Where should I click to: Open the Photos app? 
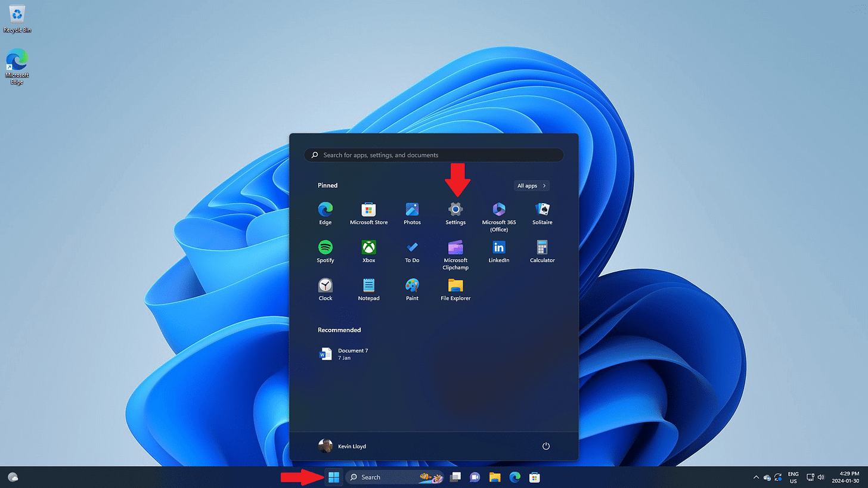pyautogui.click(x=412, y=211)
